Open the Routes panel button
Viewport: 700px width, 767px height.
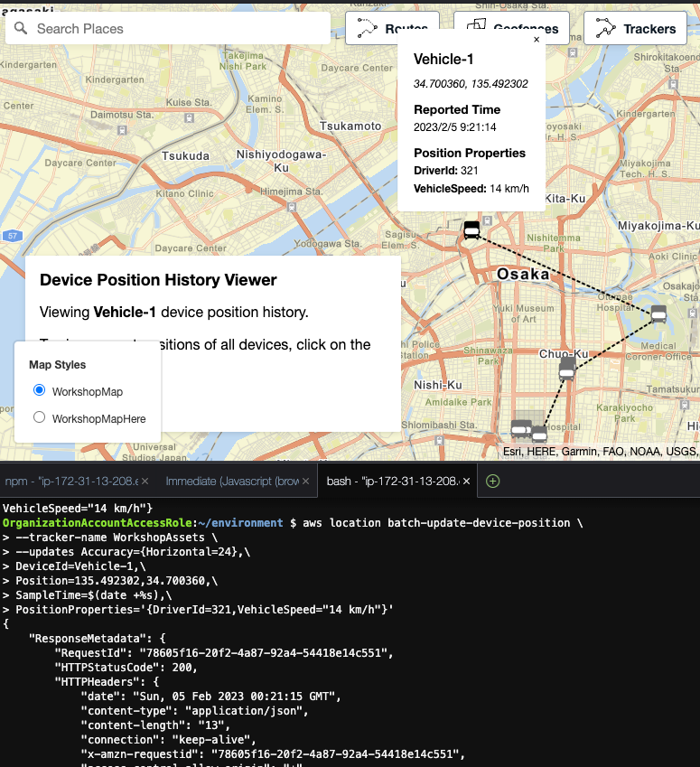point(392,28)
